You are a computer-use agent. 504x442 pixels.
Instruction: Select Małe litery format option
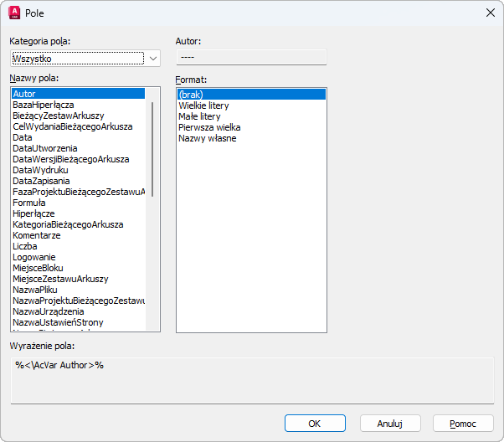coord(199,116)
